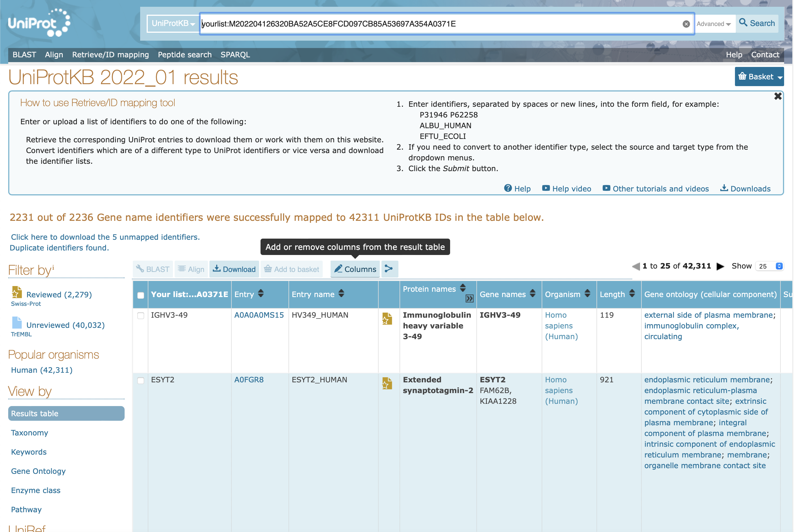The image size is (794, 532).
Task: Check the select-all header checkbox
Action: (140, 295)
